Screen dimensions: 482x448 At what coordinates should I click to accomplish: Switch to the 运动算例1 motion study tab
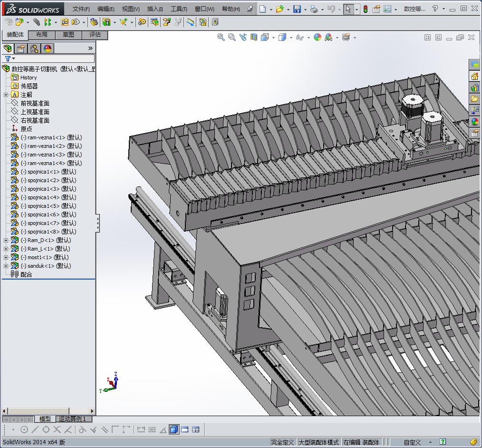tap(72, 419)
